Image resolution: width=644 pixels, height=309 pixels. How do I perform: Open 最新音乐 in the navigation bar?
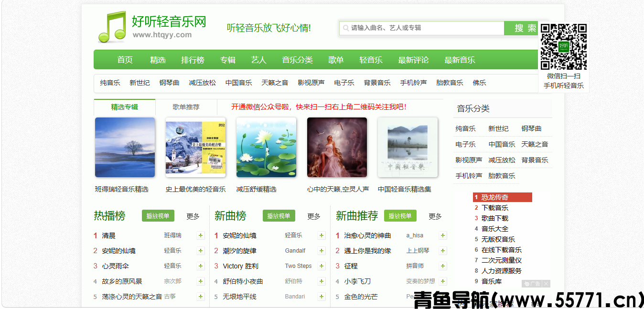460,60
